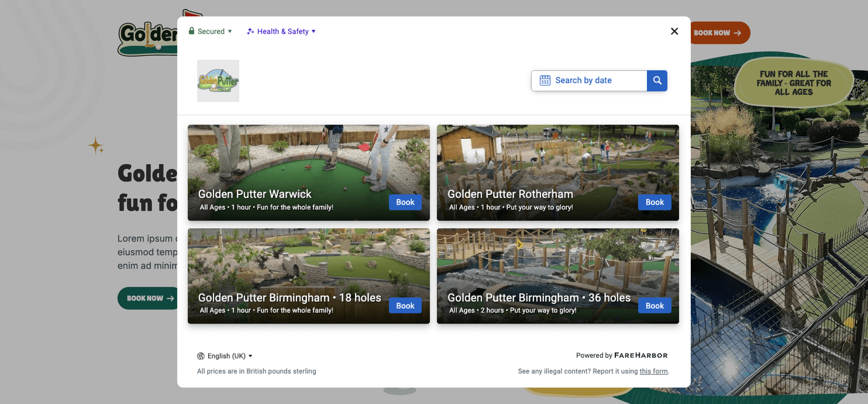Image resolution: width=868 pixels, height=404 pixels.
Task: Book Golden Putter Birmingham 18 holes
Action: point(405,306)
